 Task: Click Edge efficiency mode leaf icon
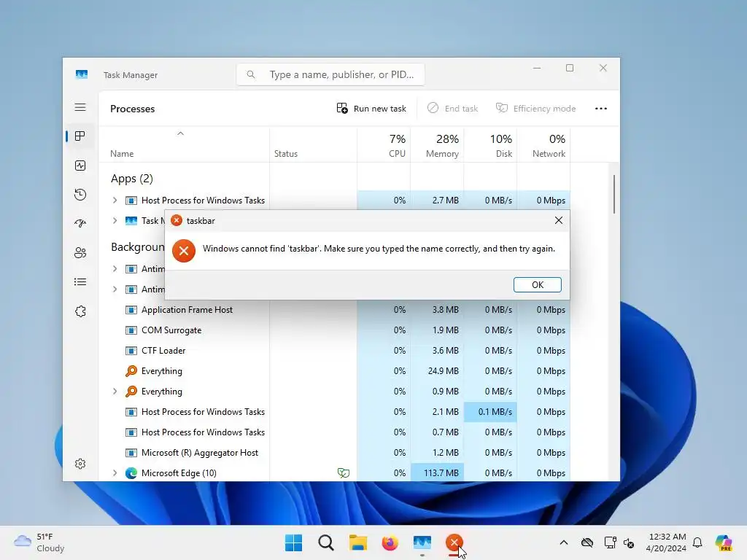tap(343, 472)
